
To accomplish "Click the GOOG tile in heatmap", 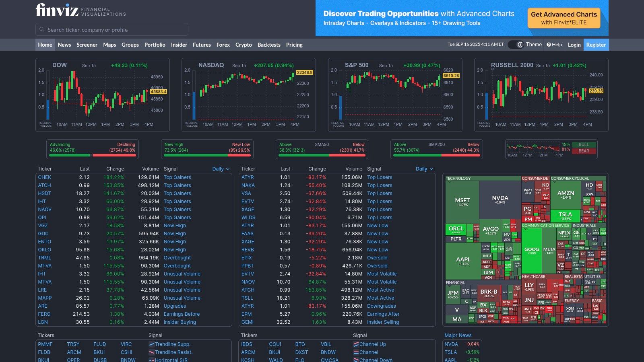I will (x=532, y=251).
